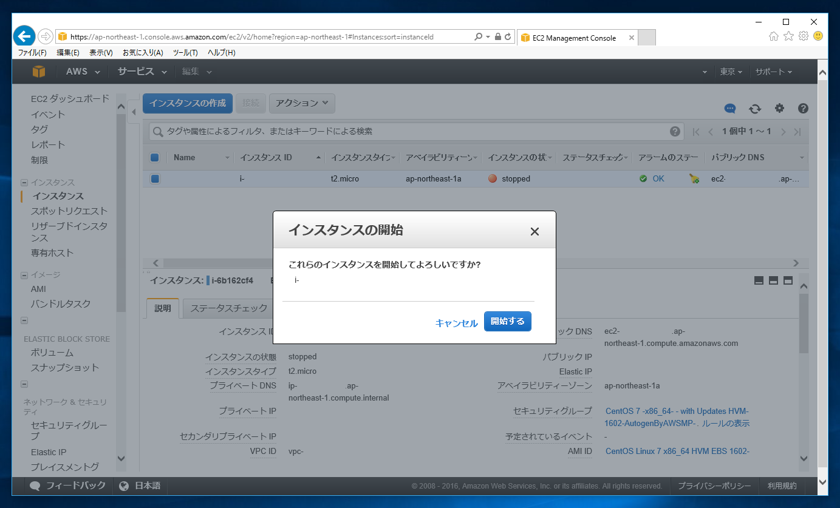Viewport: 840px width, 508px height.
Task: Click the split details pane layout icon
Action: click(x=773, y=280)
